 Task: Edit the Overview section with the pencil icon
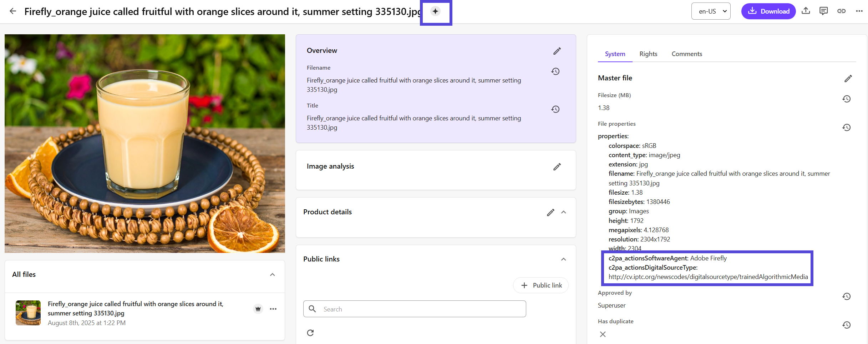[x=557, y=51]
